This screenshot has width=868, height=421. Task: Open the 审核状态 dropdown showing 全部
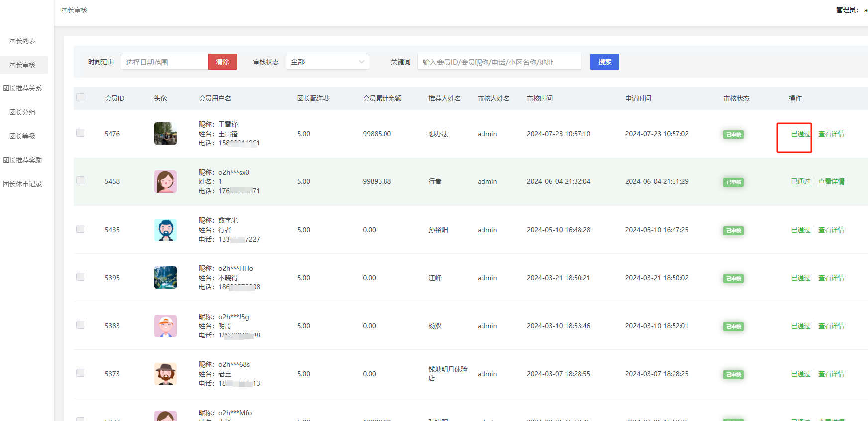pyautogui.click(x=327, y=62)
